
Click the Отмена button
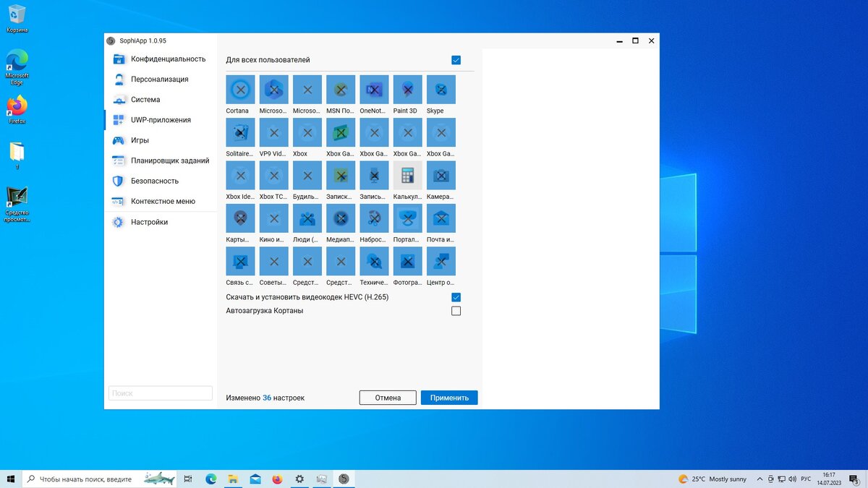(x=388, y=398)
